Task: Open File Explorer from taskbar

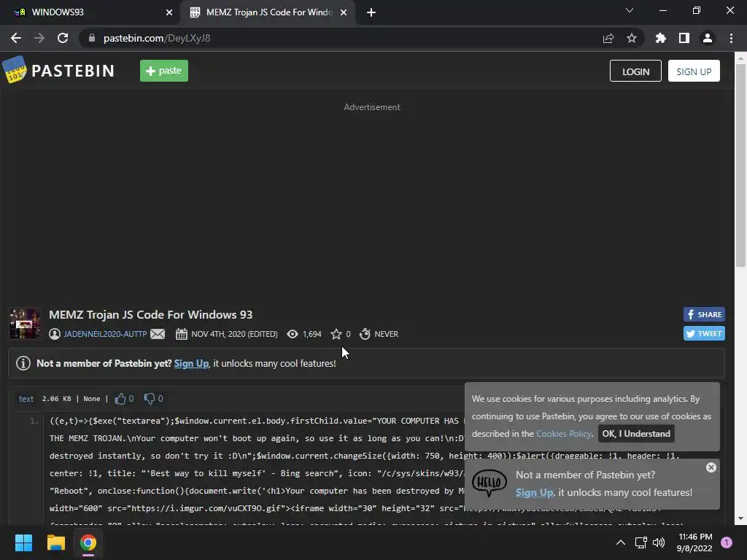Action: click(55, 542)
